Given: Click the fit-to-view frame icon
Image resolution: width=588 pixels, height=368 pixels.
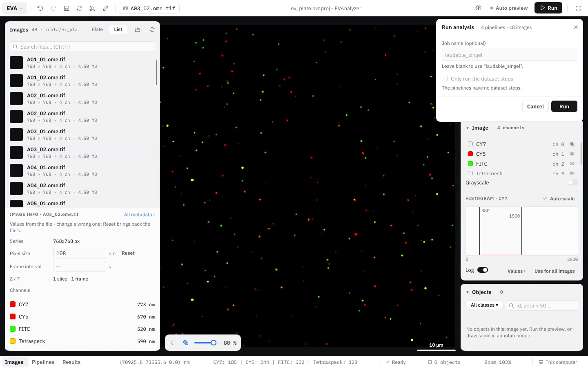Looking at the screenshot, I should pos(93,8).
